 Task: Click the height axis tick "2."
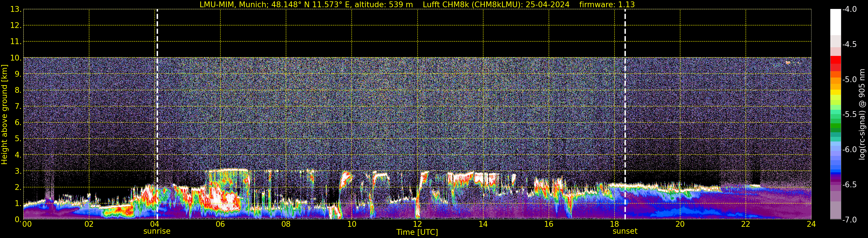click(18, 187)
